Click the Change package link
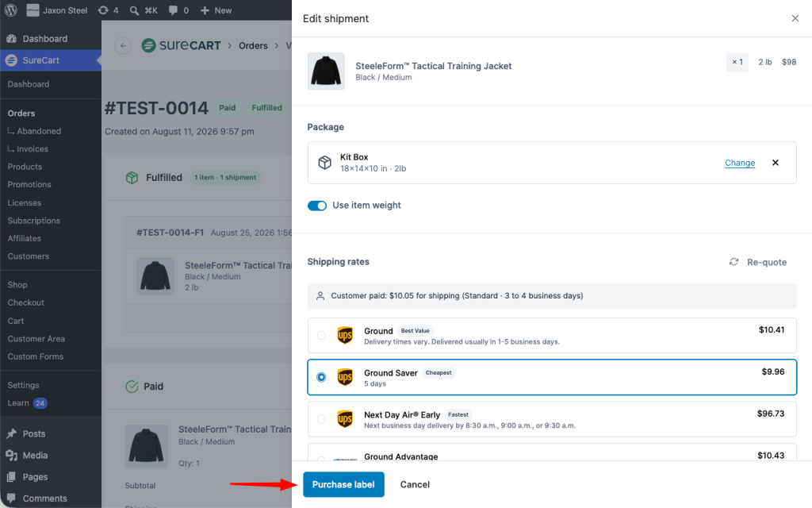812x508 pixels. pos(740,163)
